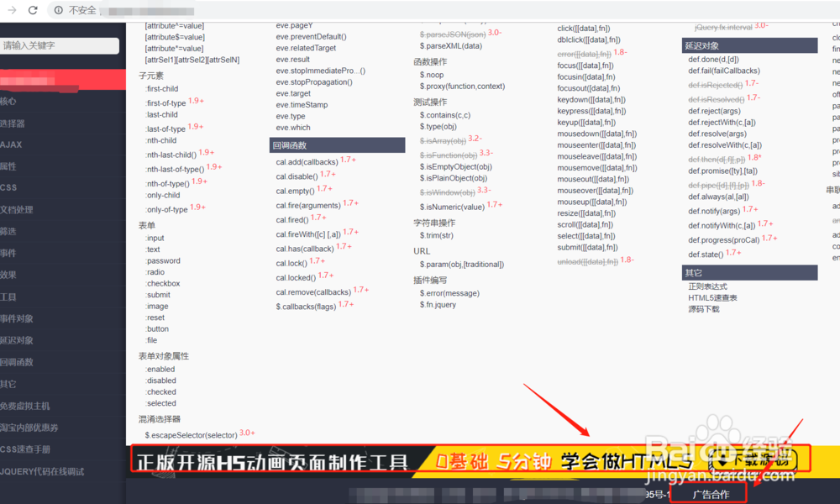840x504 pixels.
Task: Open dblclick([[data],fn]) link
Action: (x=589, y=39)
